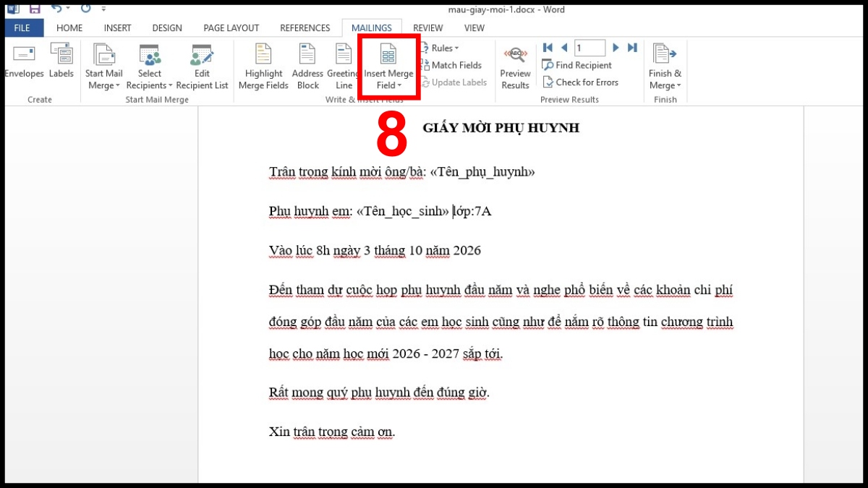The image size is (868, 488).
Task: Open the Undo history dropdown arrow
Action: [68, 9]
